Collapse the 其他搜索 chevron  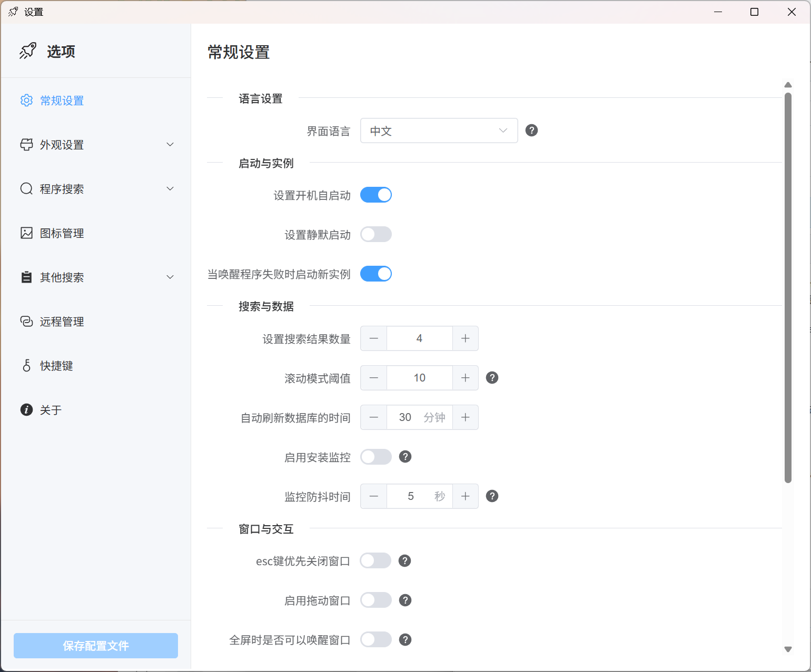point(170,277)
